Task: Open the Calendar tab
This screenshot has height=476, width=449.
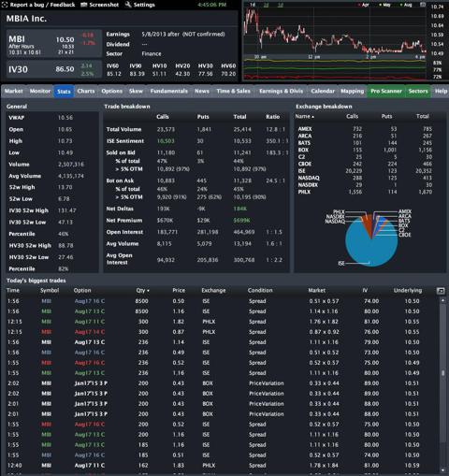Action: pyautogui.click(x=323, y=91)
